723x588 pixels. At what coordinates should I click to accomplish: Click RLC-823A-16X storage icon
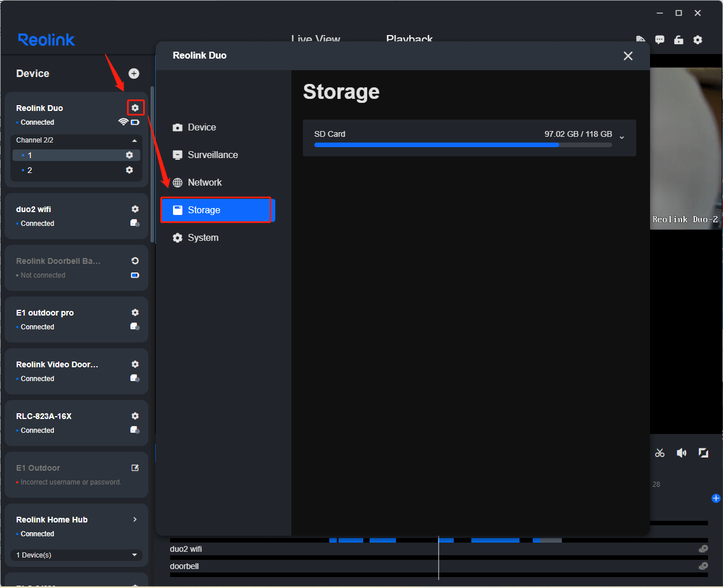point(135,430)
